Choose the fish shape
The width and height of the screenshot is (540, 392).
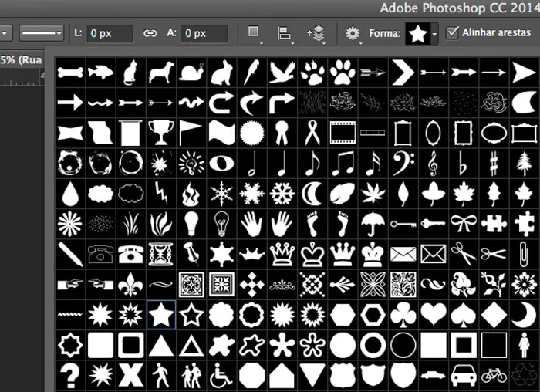point(100,73)
